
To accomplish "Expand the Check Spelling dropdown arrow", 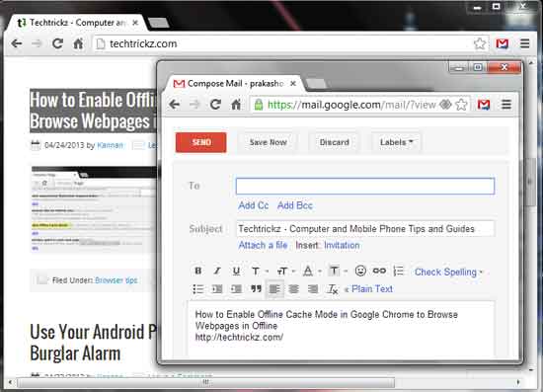I will [x=481, y=273].
